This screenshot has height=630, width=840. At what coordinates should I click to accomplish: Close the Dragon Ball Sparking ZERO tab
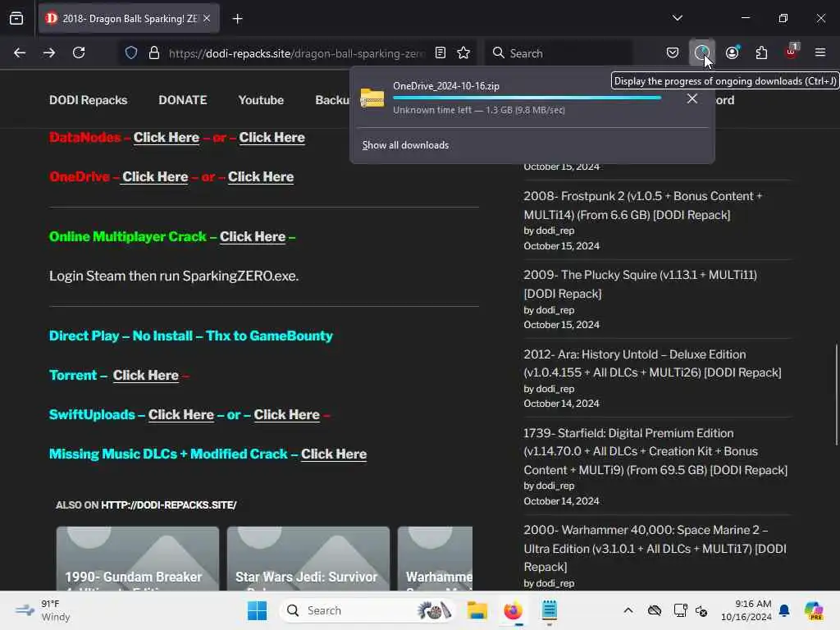(207, 18)
